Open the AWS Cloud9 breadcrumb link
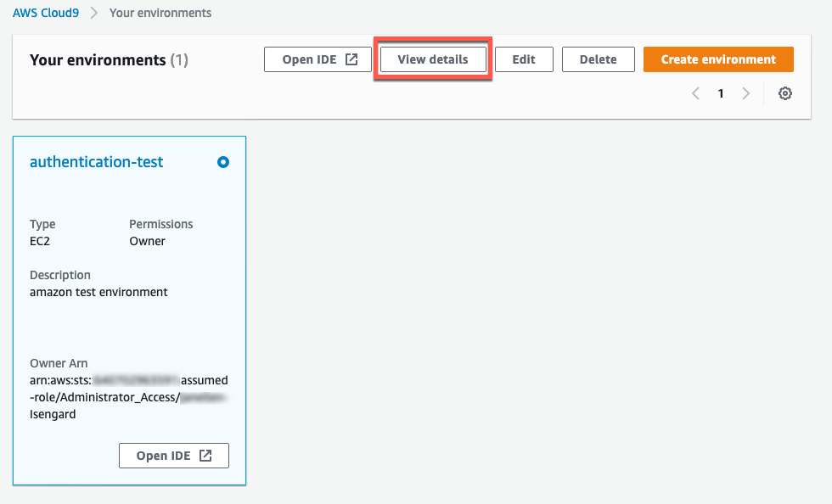The width and height of the screenshot is (832, 504). pyautogui.click(x=46, y=13)
